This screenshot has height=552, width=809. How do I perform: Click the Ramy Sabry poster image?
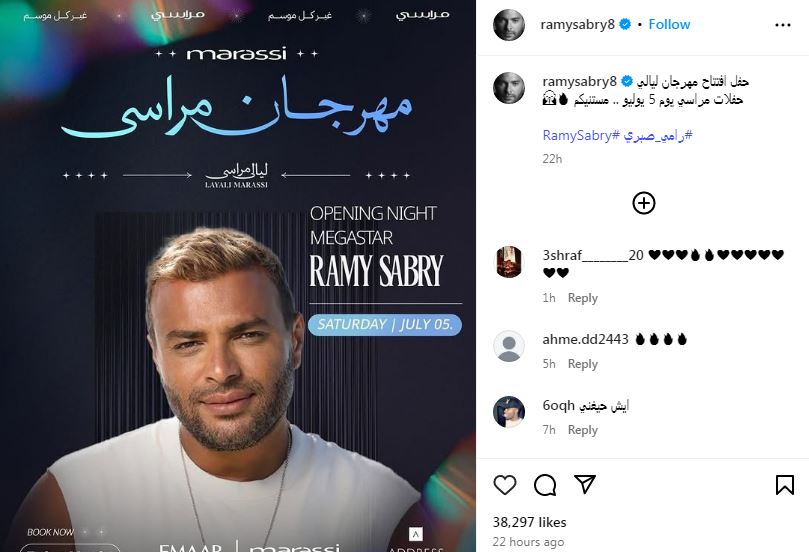[x=238, y=276]
